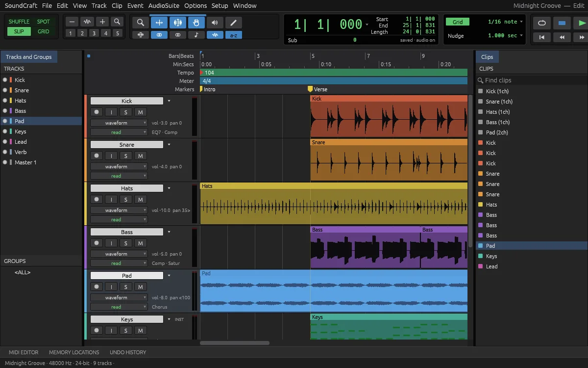Enable GRID edit mode

pos(44,31)
